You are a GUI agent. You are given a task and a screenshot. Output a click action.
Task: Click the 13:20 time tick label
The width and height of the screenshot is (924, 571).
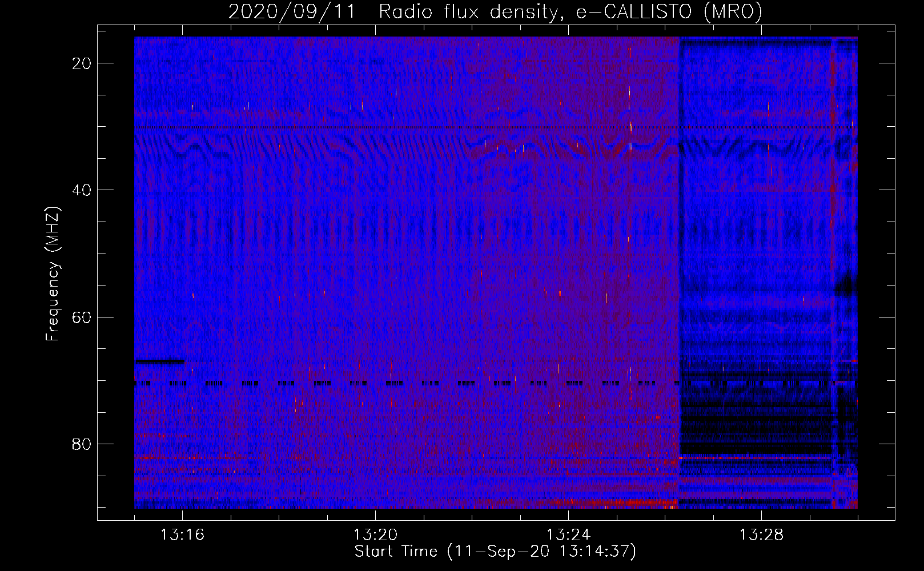pos(375,535)
